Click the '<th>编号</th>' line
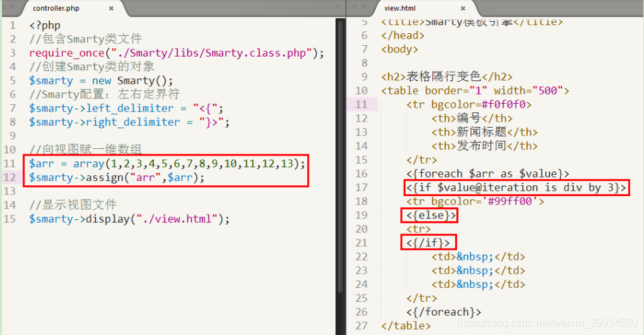The height and width of the screenshot is (335, 644). click(x=472, y=118)
